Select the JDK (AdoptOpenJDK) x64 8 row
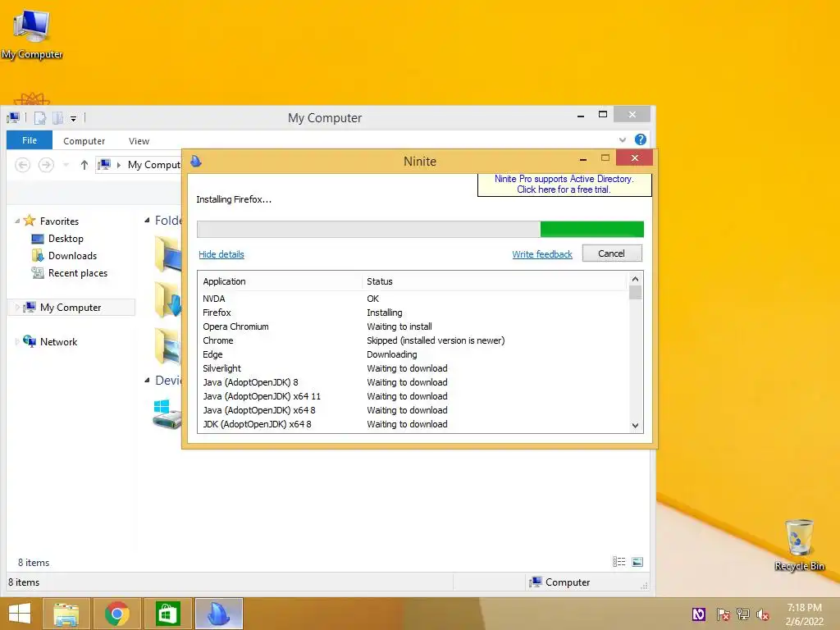The height and width of the screenshot is (630, 840). tap(413, 424)
